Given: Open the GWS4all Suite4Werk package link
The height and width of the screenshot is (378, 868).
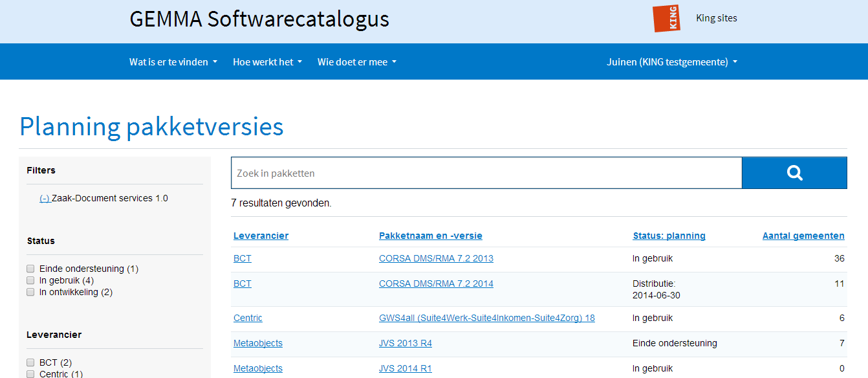Looking at the screenshot, I should click(487, 318).
